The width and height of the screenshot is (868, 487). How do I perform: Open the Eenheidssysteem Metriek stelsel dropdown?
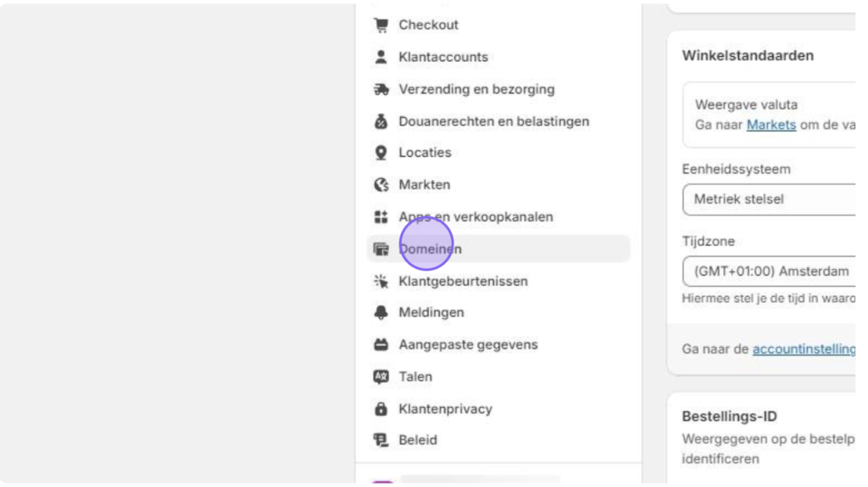click(769, 199)
